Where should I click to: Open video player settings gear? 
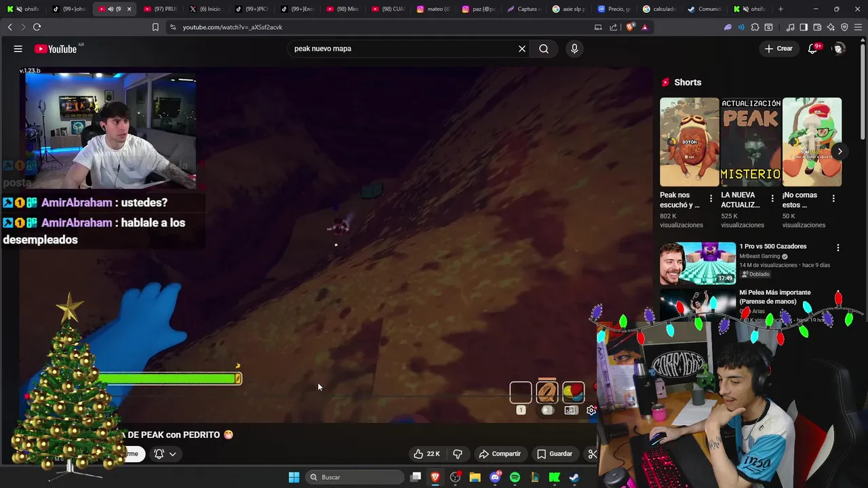click(x=591, y=410)
